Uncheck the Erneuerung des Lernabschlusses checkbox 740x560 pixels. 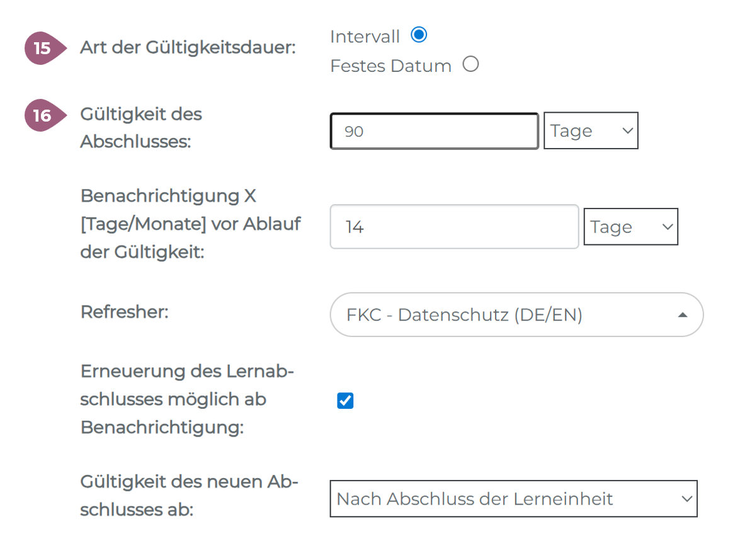click(x=345, y=401)
